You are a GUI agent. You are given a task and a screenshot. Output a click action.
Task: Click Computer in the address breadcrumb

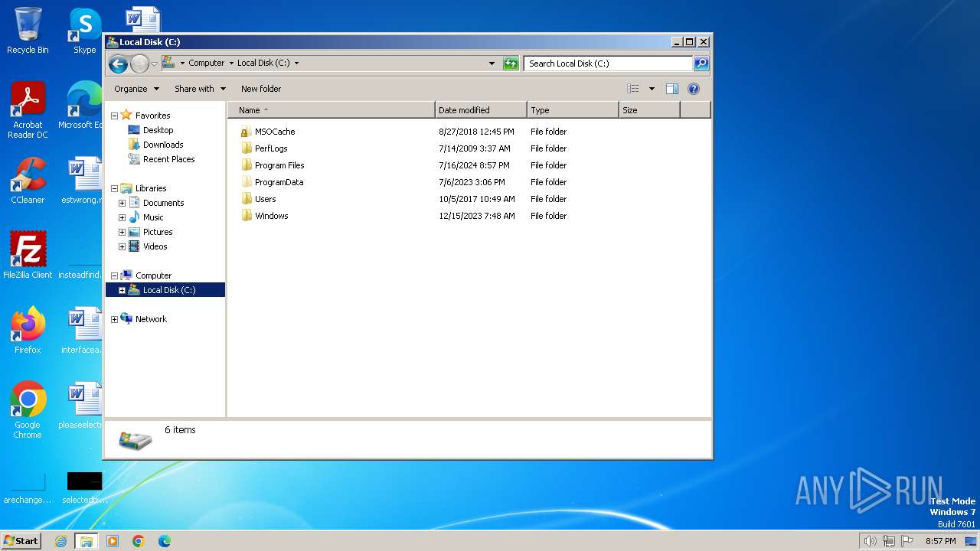point(207,64)
